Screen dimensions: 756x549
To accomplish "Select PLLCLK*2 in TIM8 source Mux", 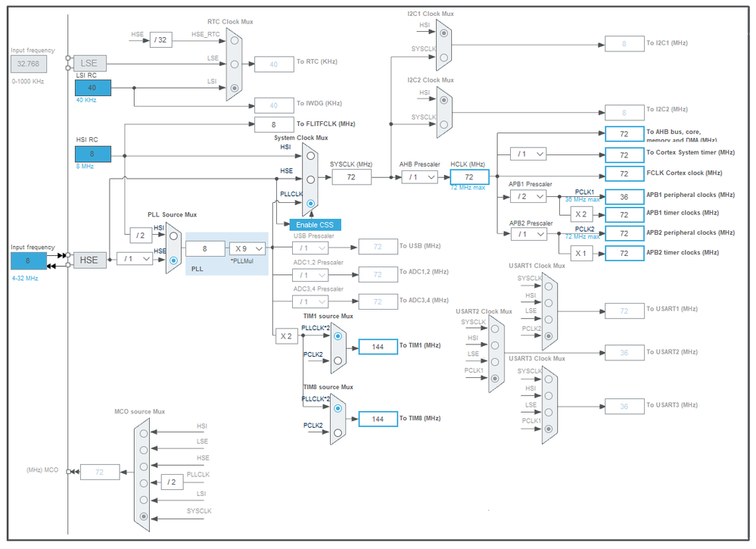I will (x=338, y=409).
